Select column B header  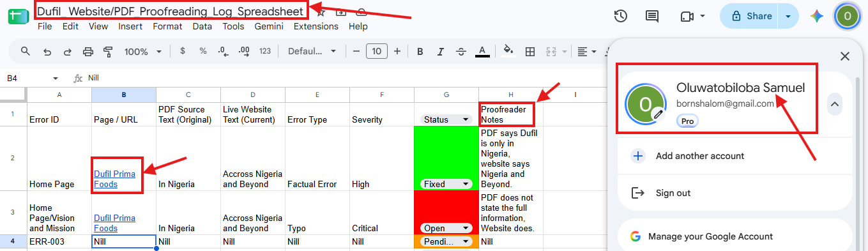pos(124,95)
